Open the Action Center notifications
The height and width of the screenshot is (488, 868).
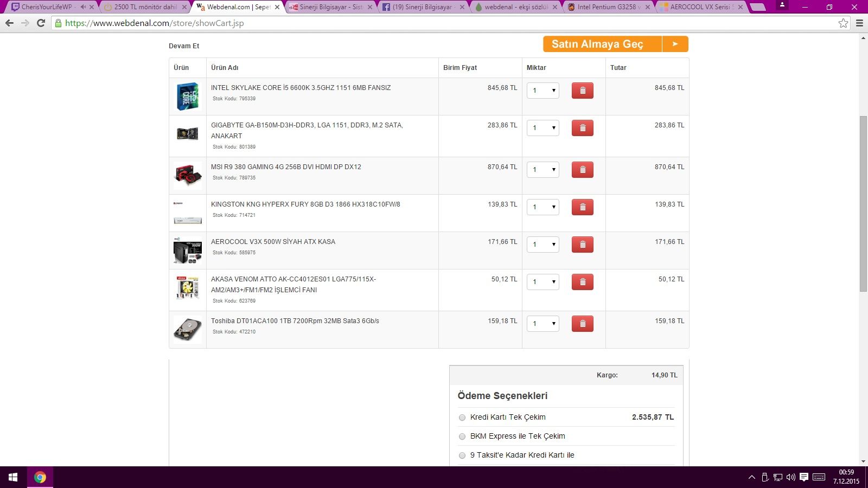(804, 477)
